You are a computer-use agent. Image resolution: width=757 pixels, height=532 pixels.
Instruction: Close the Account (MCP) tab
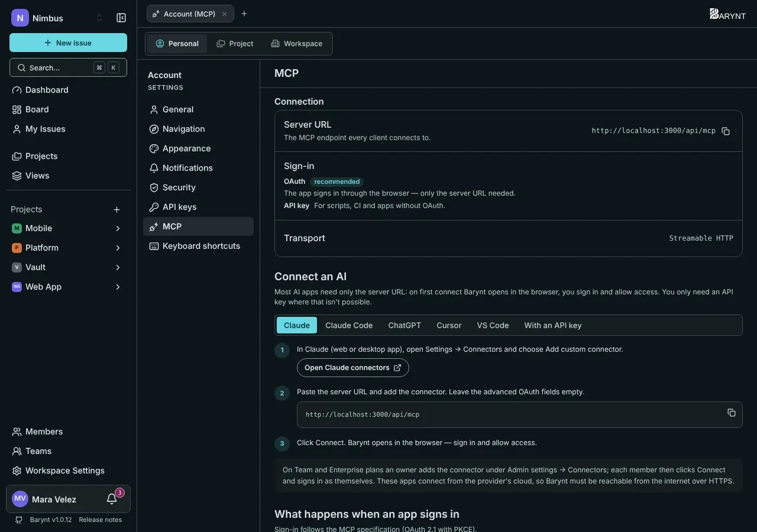pos(224,14)
